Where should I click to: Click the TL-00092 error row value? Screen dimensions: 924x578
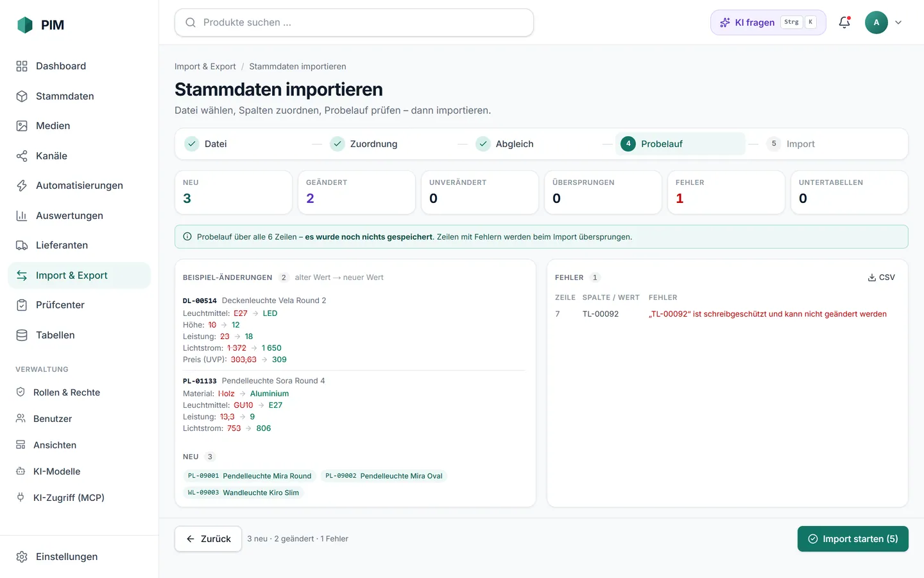601,314
